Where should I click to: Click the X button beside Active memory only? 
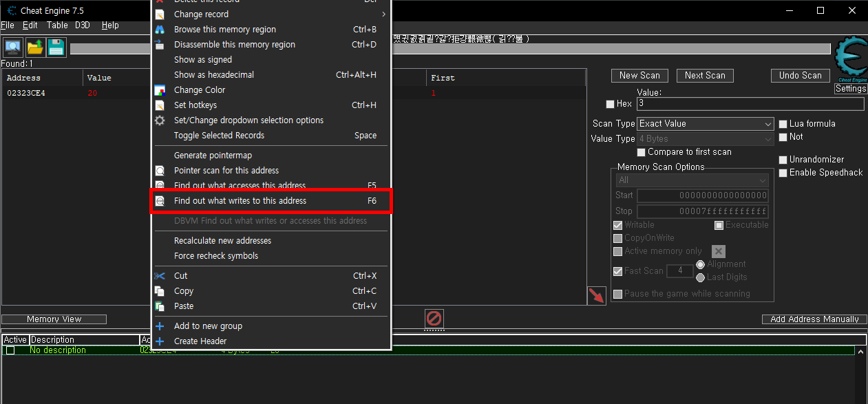[718, 251]
